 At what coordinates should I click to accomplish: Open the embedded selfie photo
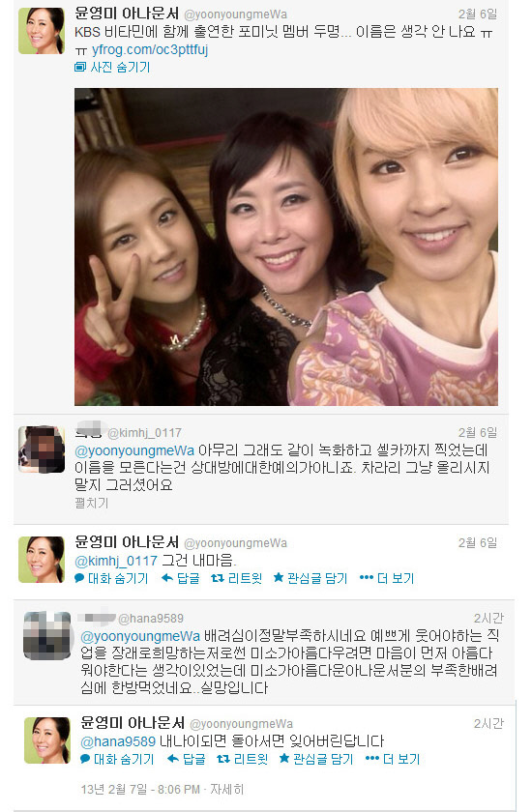pyautogui.click(x=286, y=246)
